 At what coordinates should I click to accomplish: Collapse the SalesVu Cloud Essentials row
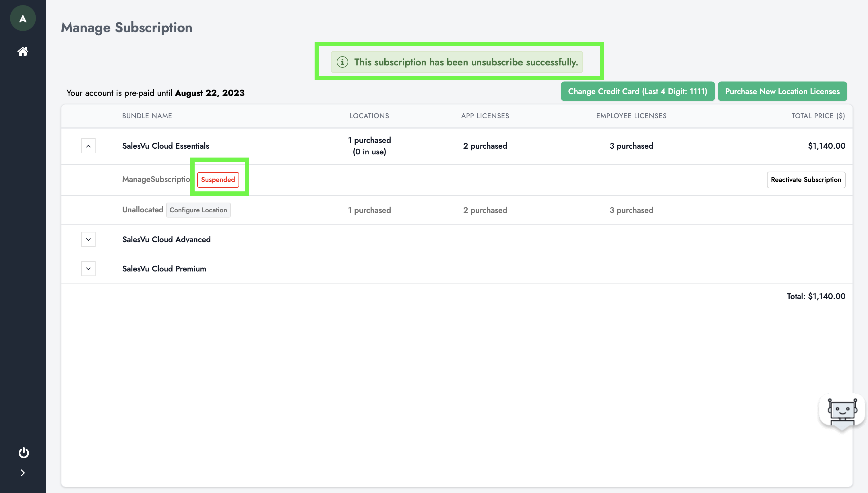[x=88, y=146]
